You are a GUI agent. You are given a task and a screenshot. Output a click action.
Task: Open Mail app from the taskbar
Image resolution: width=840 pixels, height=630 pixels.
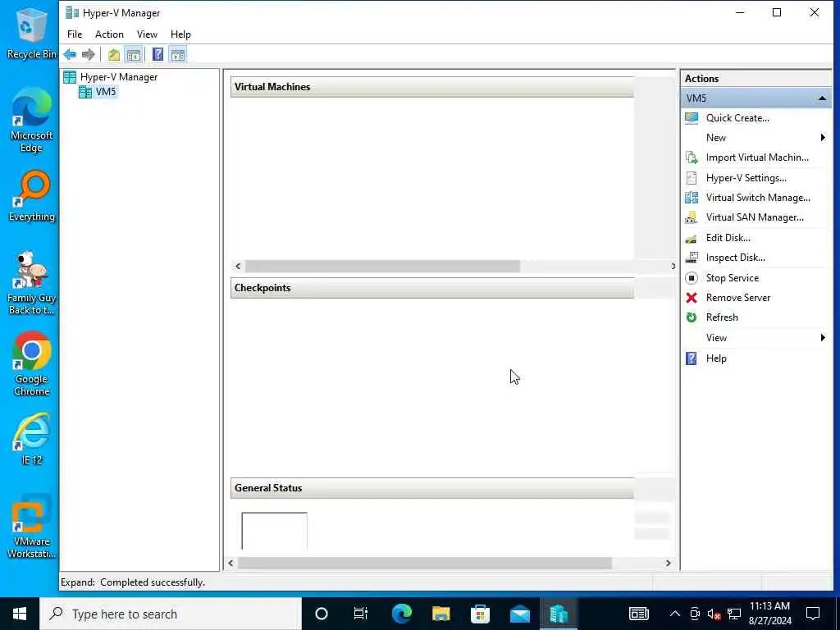[x=519, y=614]
